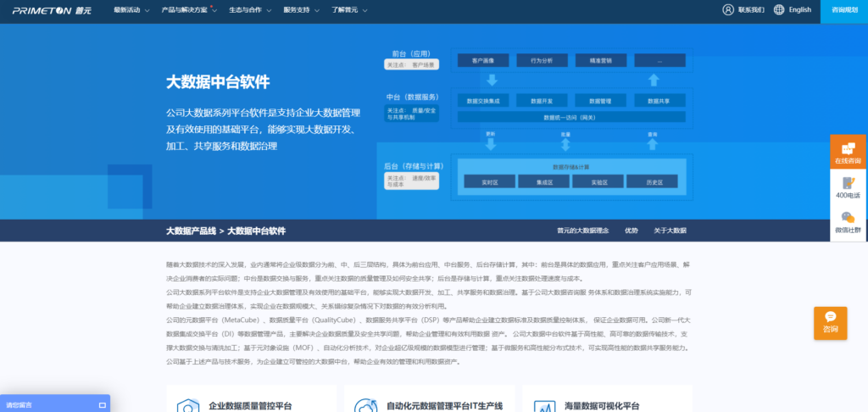The width and height of the screenshot is (868, 412).
Task: Click the Primeton 普元 logo
Action: point(53,10)
